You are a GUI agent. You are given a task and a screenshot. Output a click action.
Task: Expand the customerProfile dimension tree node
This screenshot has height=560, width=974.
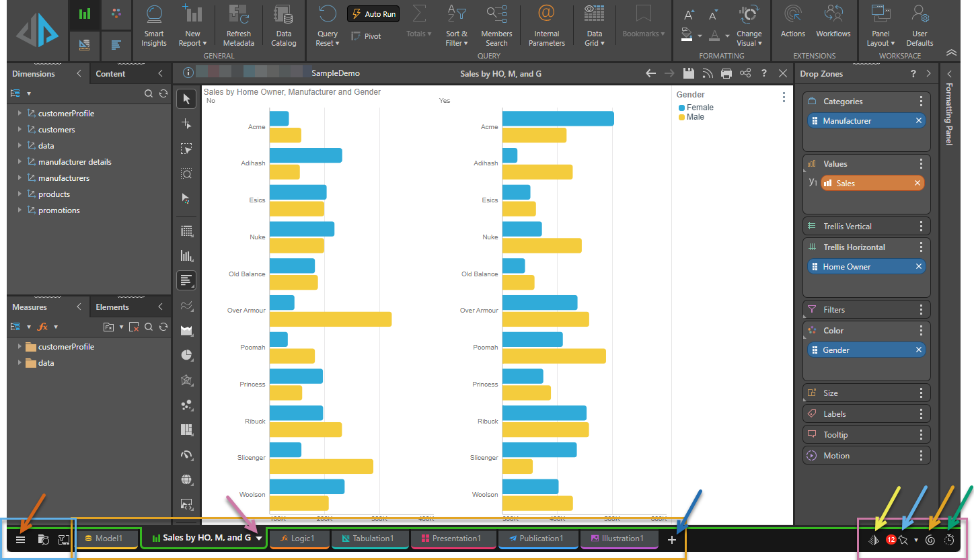click(20, 114)
